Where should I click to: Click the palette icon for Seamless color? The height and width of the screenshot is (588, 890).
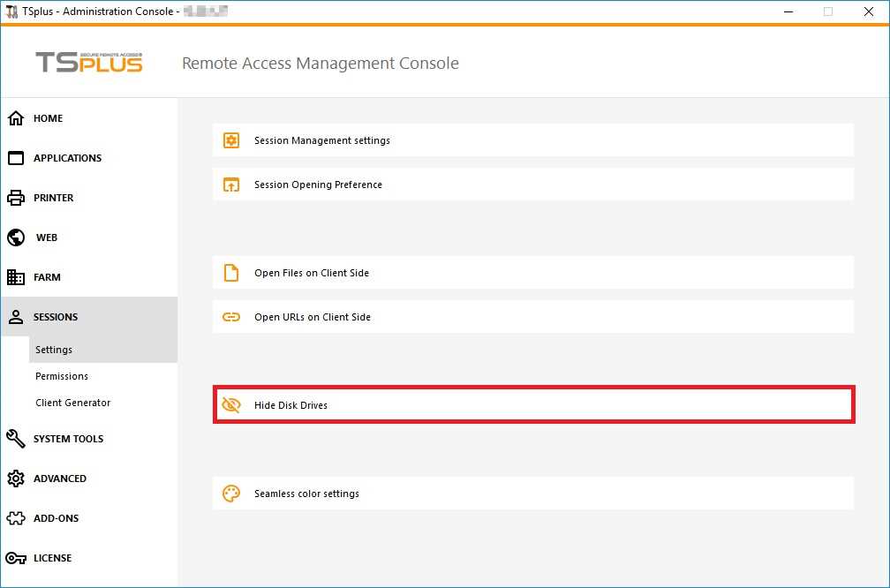pos(231,494)
